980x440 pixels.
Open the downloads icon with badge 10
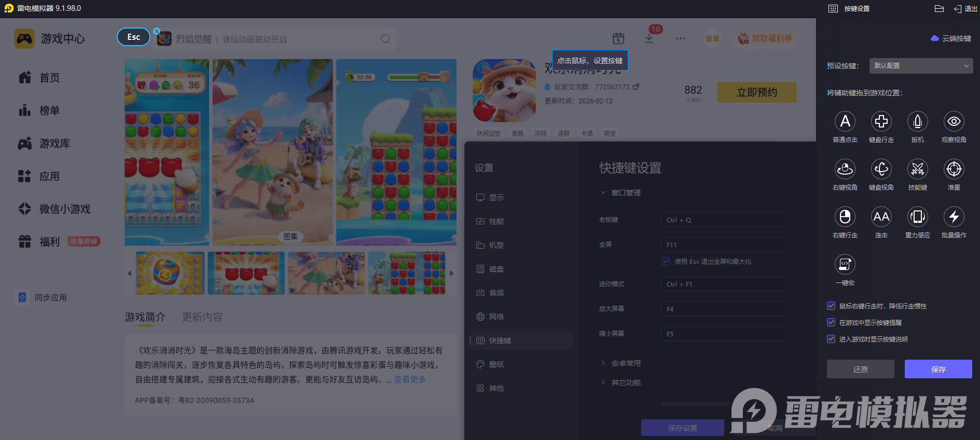pyautogui.click(x=650, y=38)
